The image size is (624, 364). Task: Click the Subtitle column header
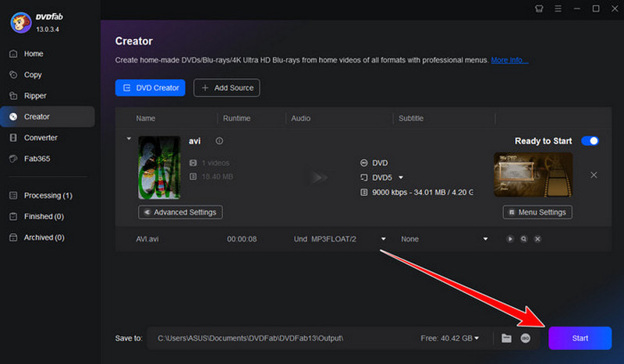coord(411,118)
